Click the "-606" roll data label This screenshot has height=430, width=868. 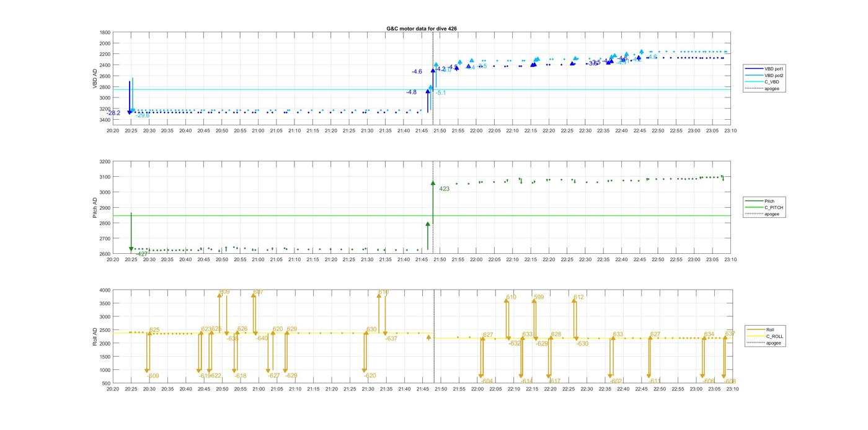coord(709,381)
